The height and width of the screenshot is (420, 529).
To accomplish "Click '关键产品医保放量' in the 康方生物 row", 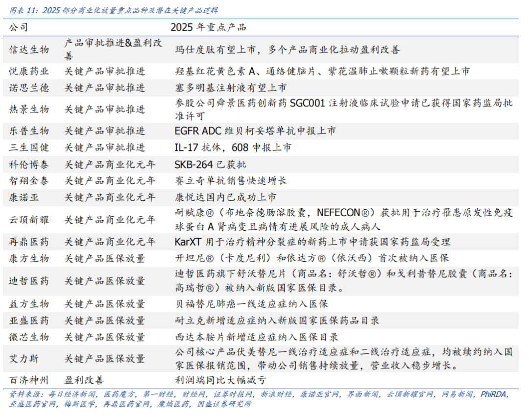I will 105,259.
